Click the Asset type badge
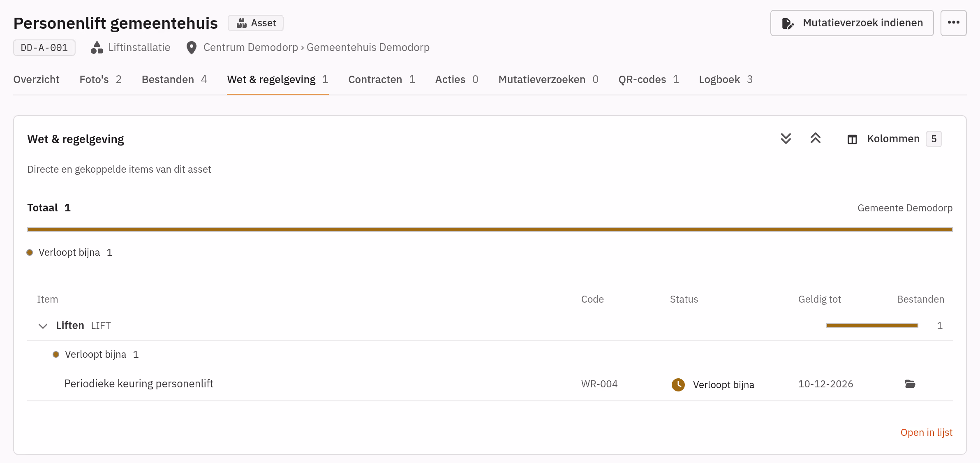The height and width of the screenshot is (463, 980). [x=256, y=23]
